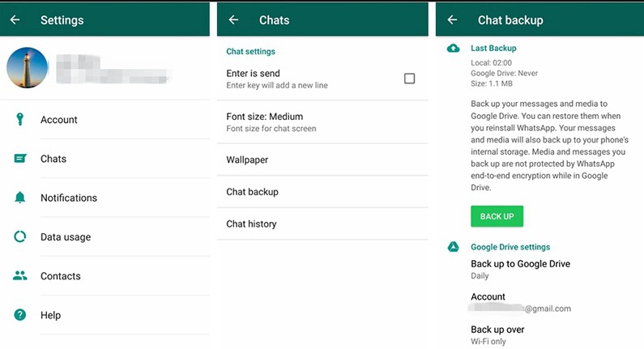Open Font size: Medium option

pos(322,122)
